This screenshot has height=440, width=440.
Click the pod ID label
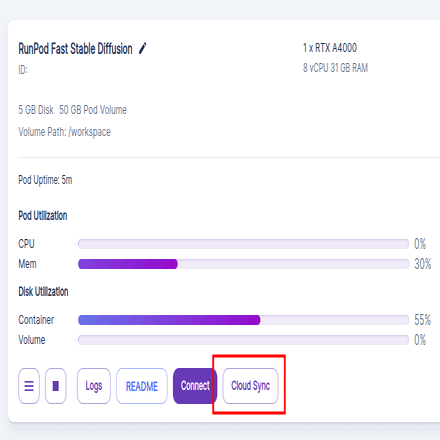tap(23, 70)
